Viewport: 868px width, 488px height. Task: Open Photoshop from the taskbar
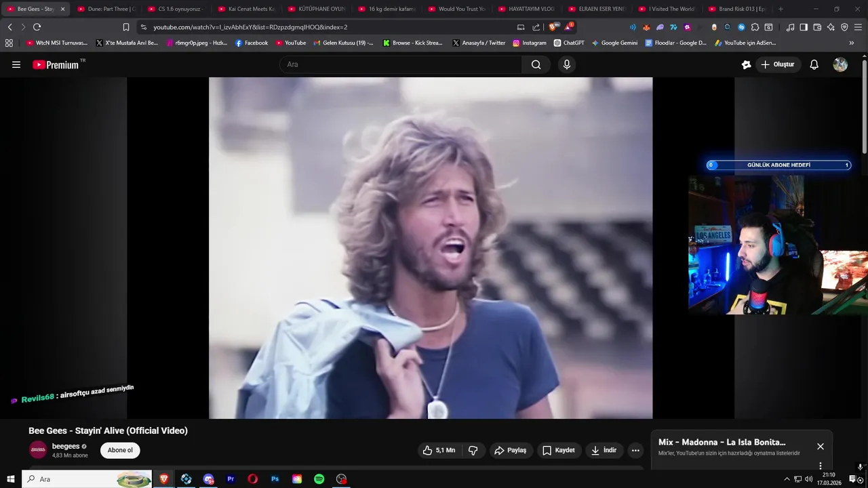point(275,479)
